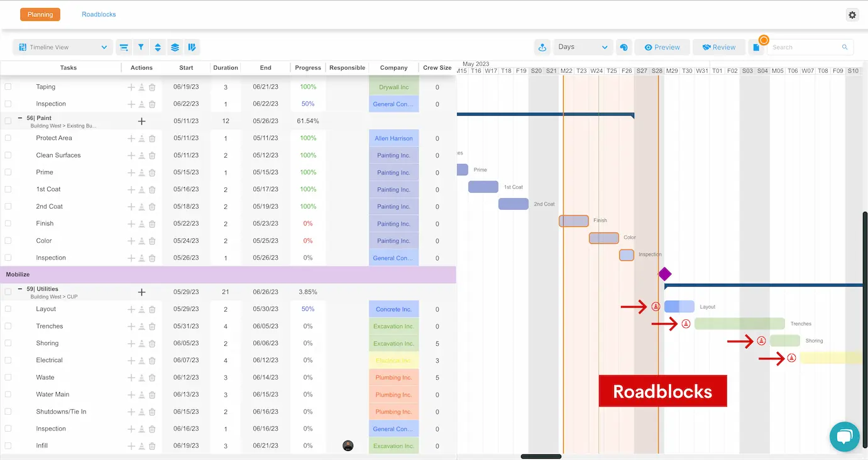Click the Waste task name
The height and width of the screenshot is (460, 868).
[45, 378]
